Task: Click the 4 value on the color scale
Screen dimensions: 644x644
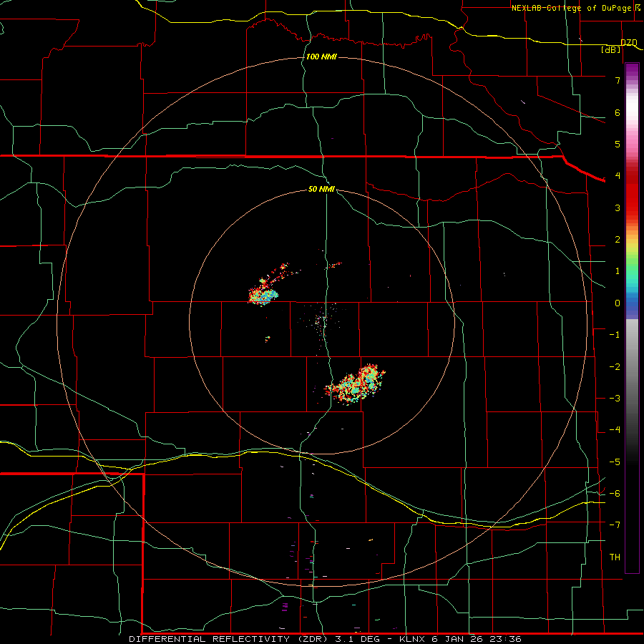Action: [618, 176]
